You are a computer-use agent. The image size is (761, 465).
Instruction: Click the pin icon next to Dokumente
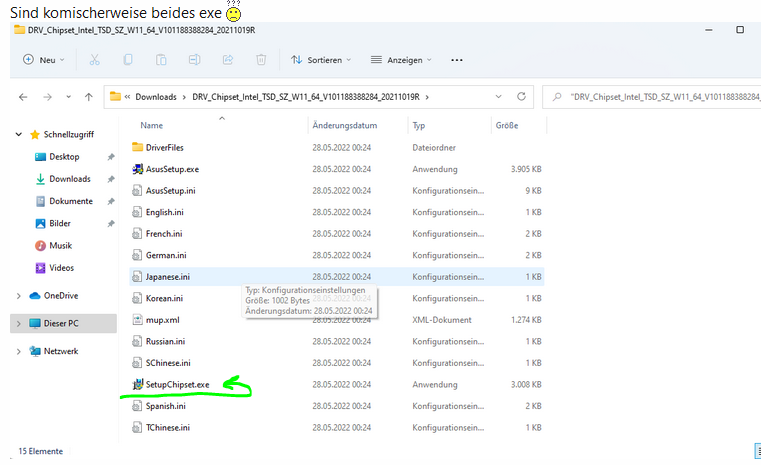click(x=111, y=201)
